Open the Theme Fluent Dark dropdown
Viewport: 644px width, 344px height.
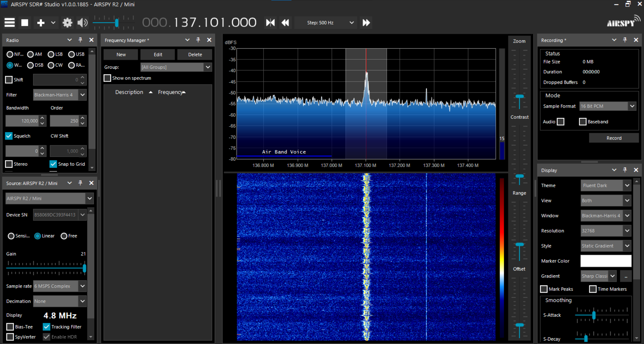[606, 185]
